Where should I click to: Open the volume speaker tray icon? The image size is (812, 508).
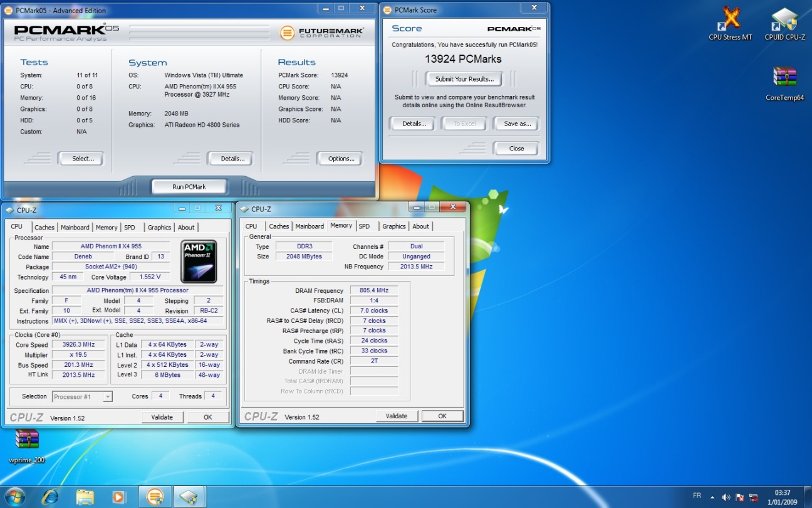[726, 497]
